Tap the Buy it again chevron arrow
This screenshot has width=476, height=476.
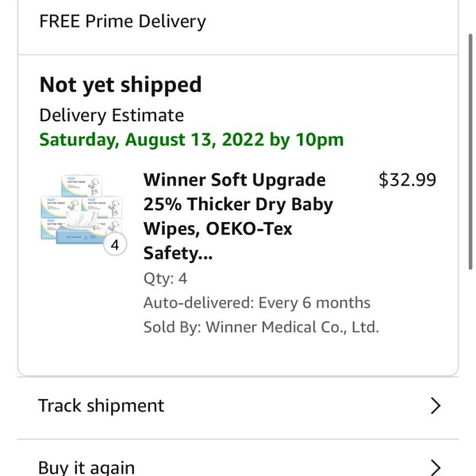(436, 468)
